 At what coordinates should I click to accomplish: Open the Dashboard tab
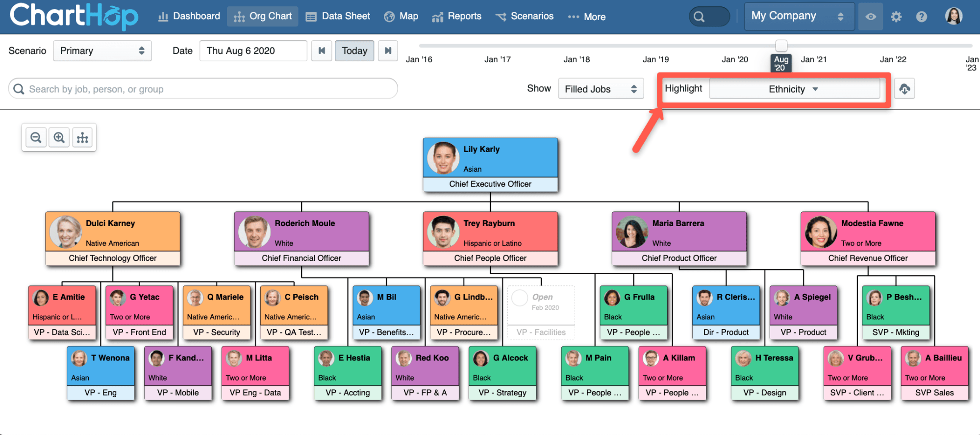click(x=189, y=16)
